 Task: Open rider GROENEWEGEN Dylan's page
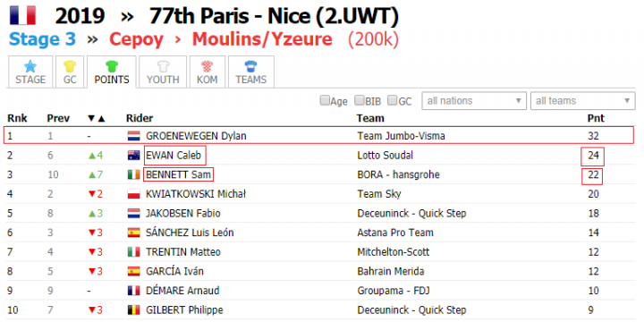pyautogui.click(x=196, y=136)
